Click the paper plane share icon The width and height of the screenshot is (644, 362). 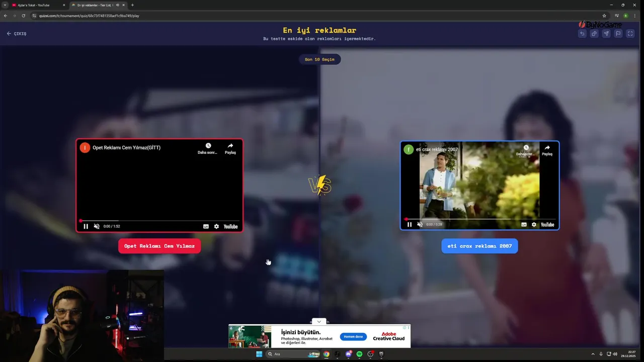coord(606,34)
